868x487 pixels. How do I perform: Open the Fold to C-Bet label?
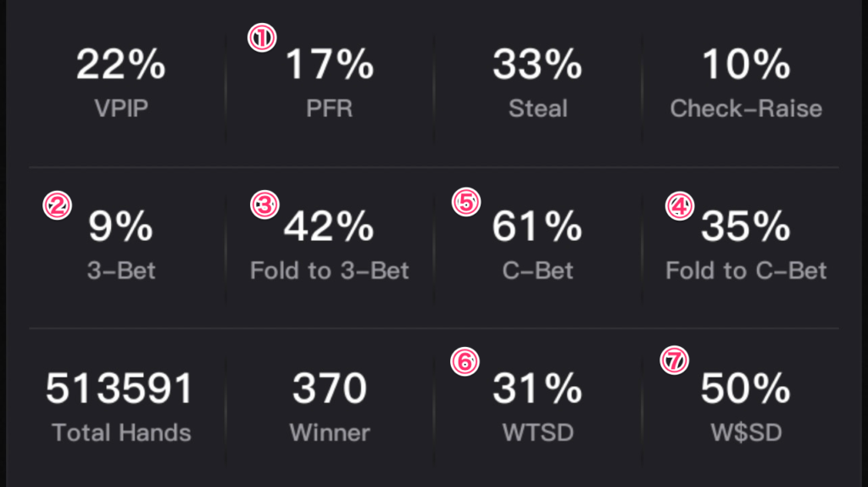[746, 271]
